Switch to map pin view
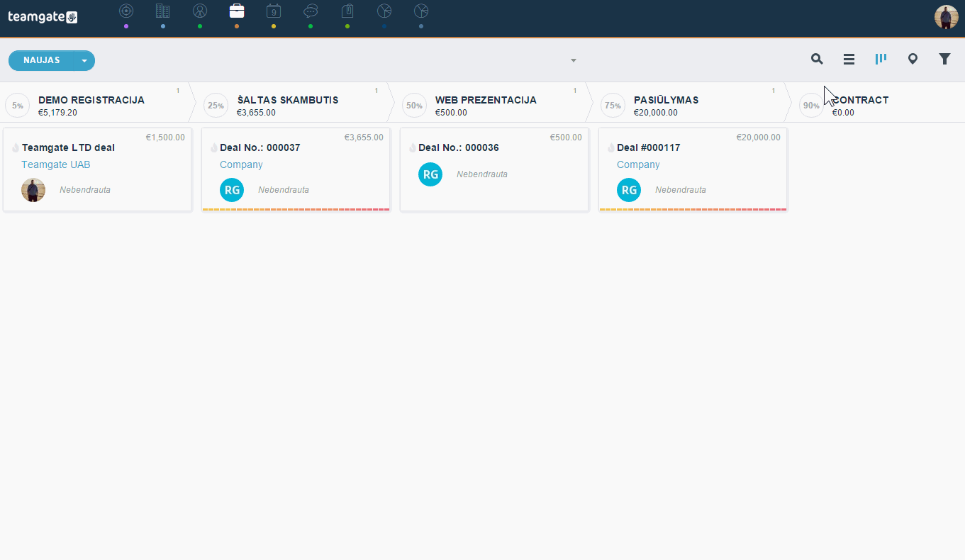965x560 pixels. 913,60
